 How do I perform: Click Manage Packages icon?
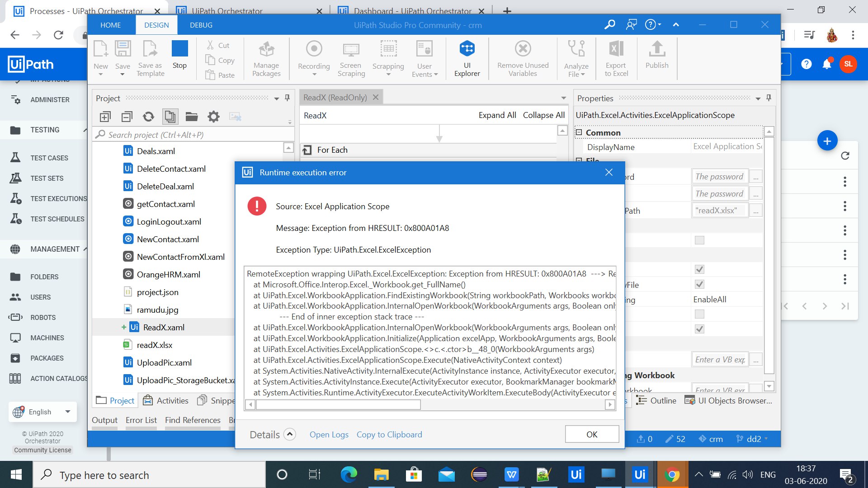[x=266, y=59]
